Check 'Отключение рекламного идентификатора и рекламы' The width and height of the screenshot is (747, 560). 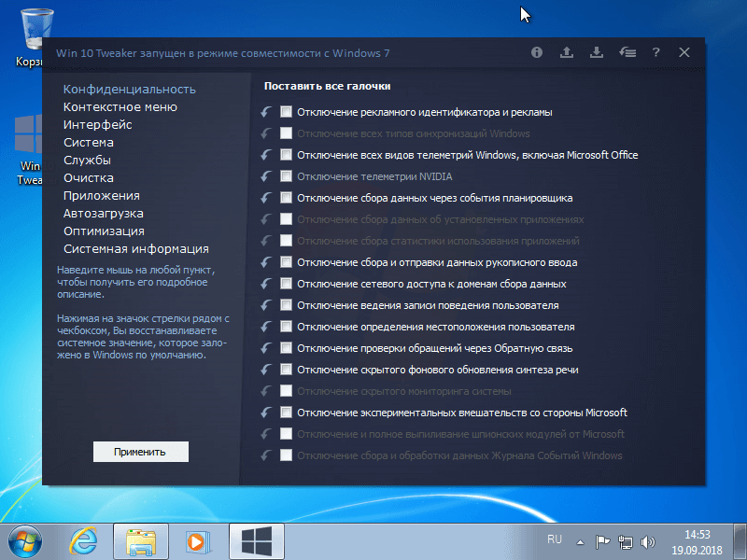(x=286, y=112)
